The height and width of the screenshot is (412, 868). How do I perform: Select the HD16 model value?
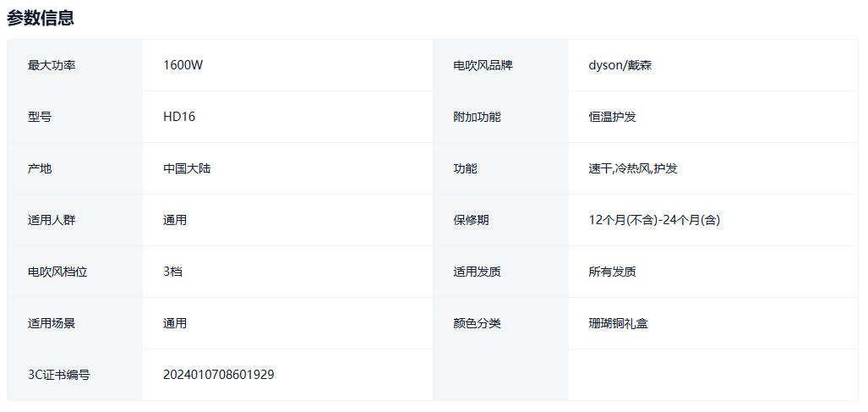(x=179, y=117)
